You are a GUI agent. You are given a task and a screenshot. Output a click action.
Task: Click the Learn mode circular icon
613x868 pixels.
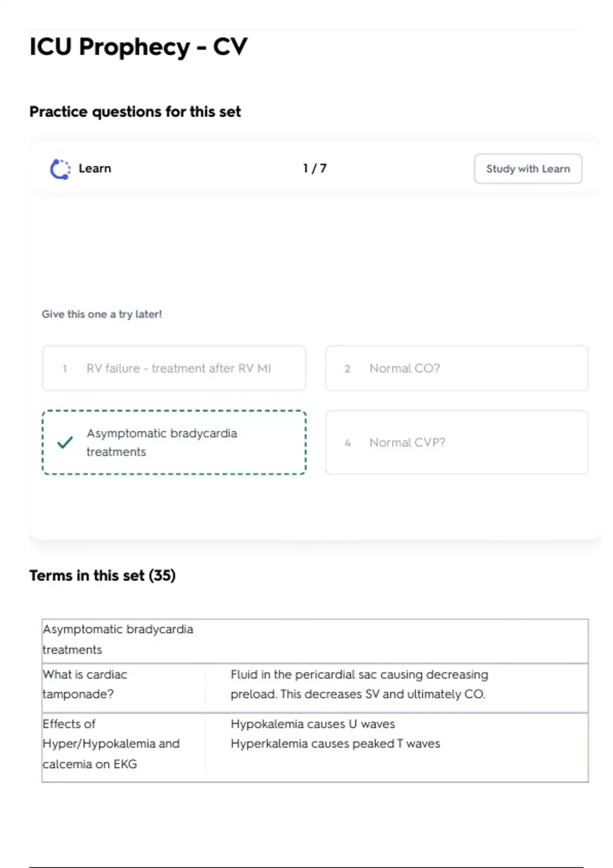(60, 169)
